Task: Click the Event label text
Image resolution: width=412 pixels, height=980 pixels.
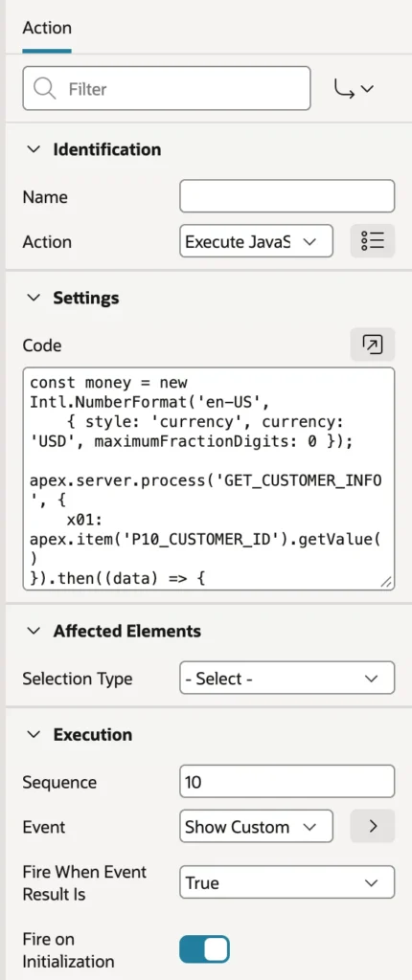Action: (x=44, y=827)
